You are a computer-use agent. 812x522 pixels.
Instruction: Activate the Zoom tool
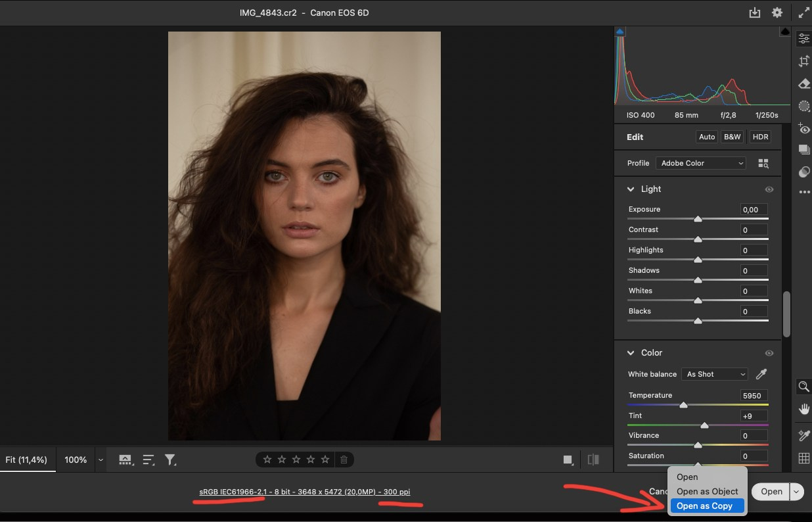click(x=803, y=387)
